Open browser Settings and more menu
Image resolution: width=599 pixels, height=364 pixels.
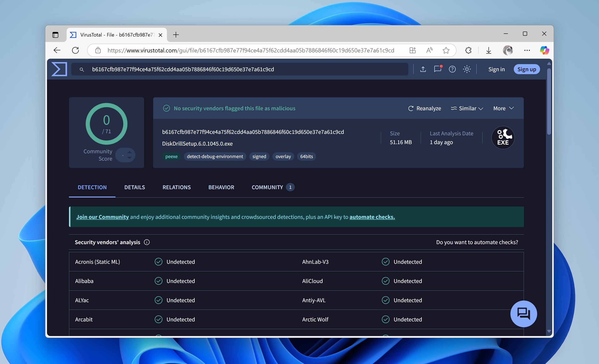527,50
